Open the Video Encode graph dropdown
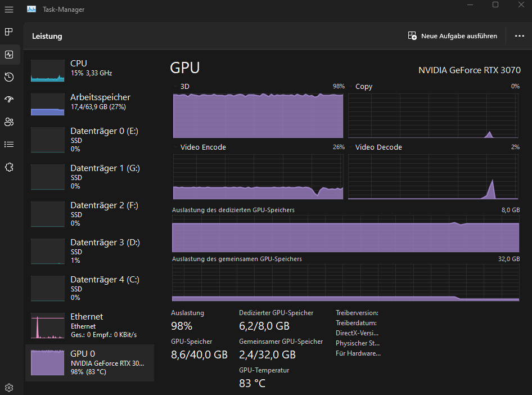Image resolution: width=532 pixels, height=395 pixels. (x=175, y=147)
